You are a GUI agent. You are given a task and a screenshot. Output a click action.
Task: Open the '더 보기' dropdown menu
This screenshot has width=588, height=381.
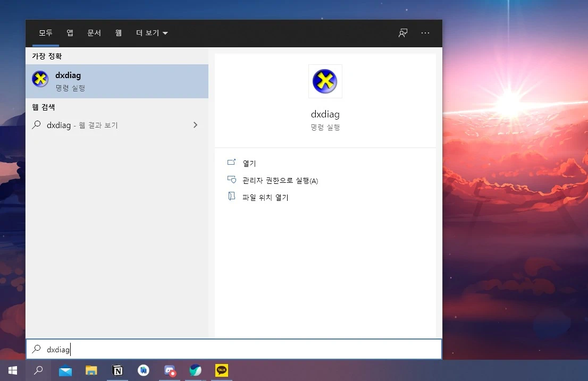pyautogui.click(x=153, y=33)
